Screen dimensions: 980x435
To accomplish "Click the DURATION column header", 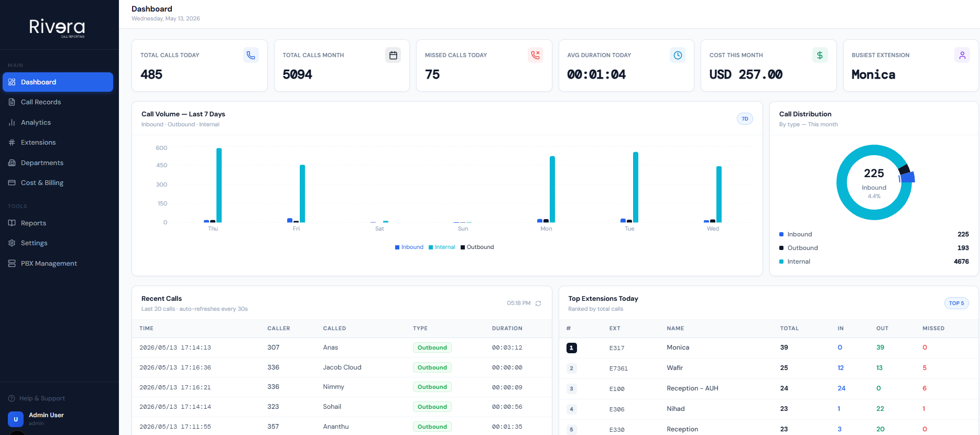I will (507, 329).
